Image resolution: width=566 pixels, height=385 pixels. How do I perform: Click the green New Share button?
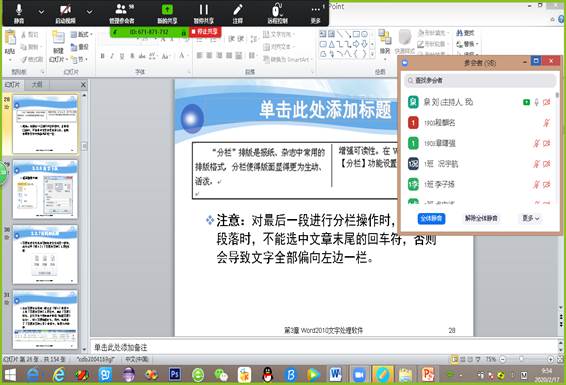pyautogui.click(x=167, y=13)
